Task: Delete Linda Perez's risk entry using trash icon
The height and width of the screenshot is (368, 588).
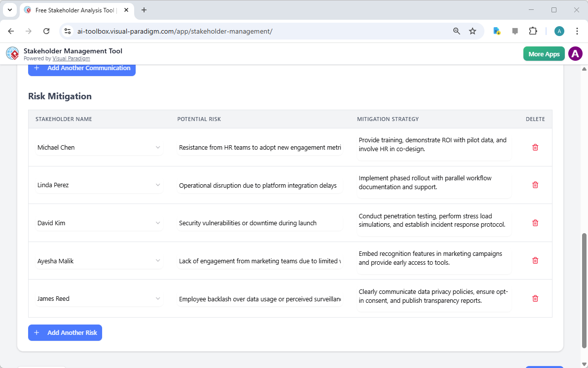Action: pyautogui.click(x=535, y=185)
